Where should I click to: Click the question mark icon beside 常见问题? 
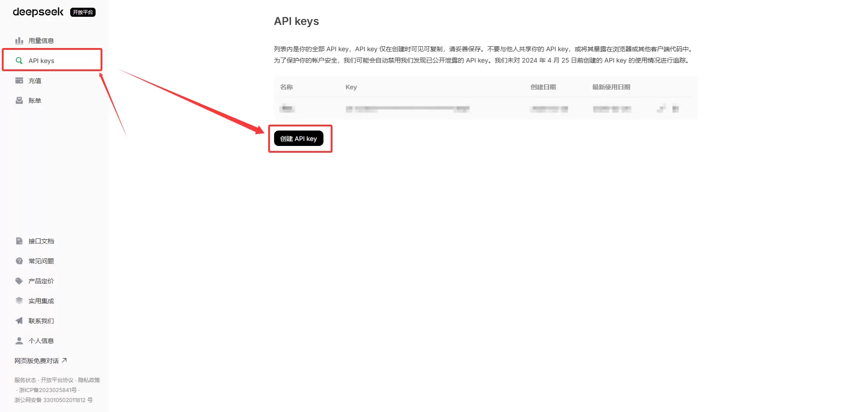point(19,261)
